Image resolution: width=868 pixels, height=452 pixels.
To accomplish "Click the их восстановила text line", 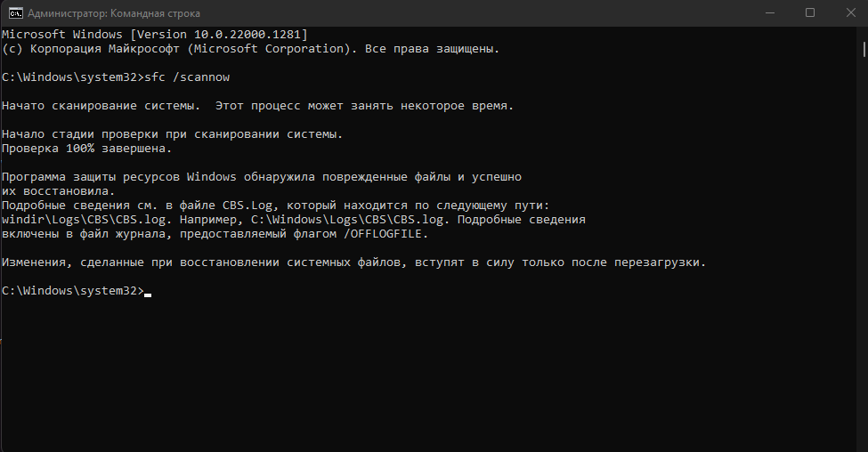I will point(58,191).
